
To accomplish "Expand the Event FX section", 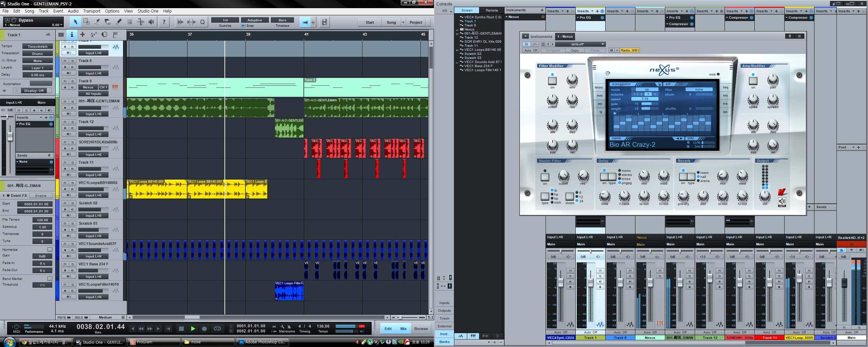I will 4,196.
